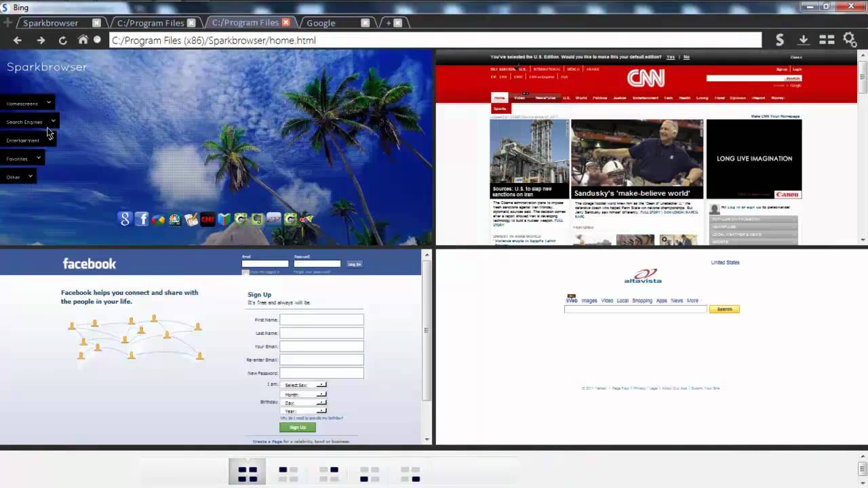Open the birthday Month dropdown

coord(303,394)
